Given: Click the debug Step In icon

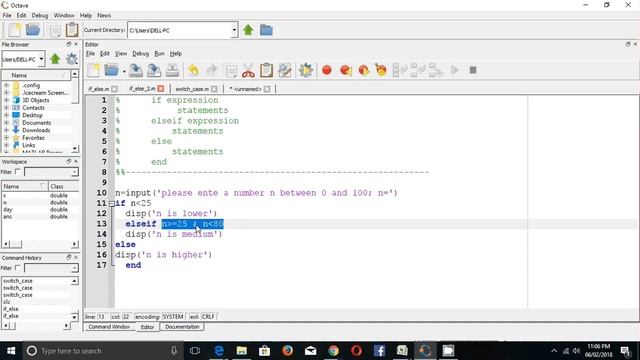Looking at the screenshot, I should [x=418, y=70].
